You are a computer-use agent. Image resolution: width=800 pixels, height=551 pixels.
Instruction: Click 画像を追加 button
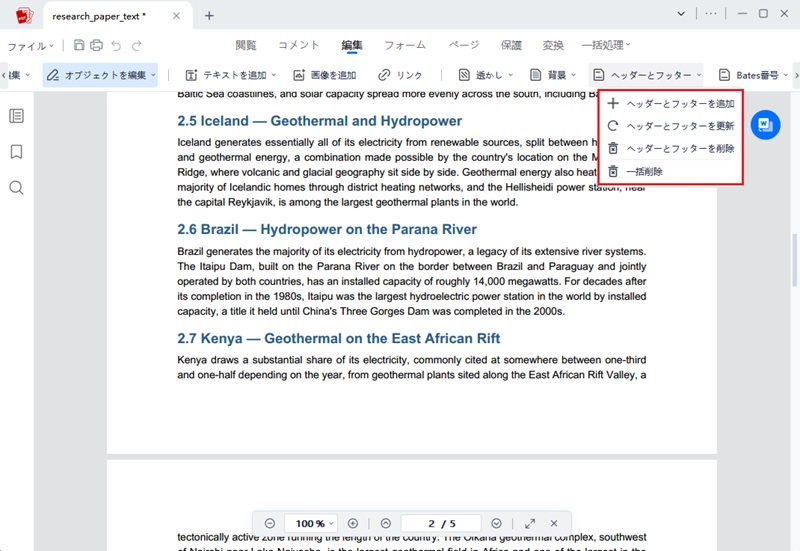324,76
